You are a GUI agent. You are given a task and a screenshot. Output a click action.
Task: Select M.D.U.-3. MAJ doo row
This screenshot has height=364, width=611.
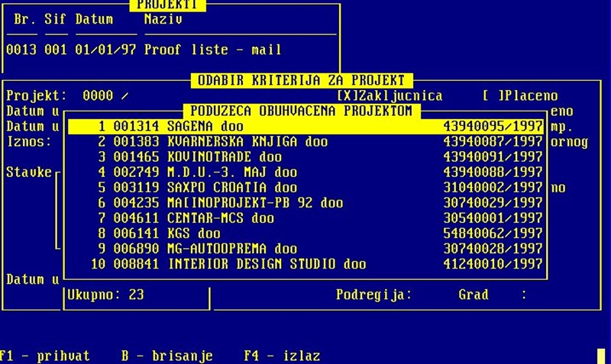point(306,172)
